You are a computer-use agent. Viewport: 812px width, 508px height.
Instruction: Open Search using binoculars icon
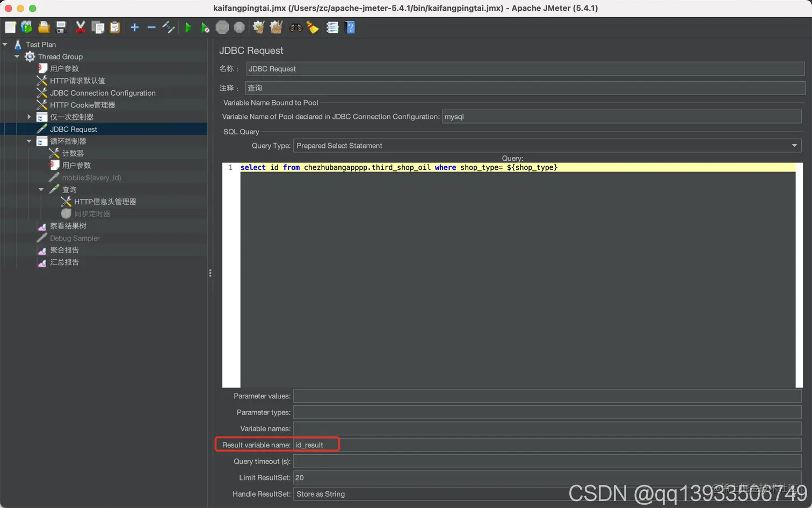(296, 27)
